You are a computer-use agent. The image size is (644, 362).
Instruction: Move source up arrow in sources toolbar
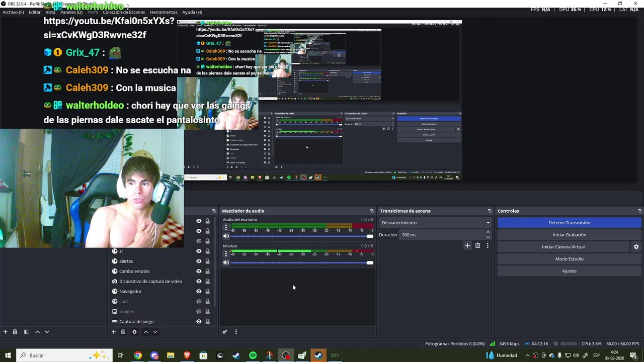click(146, 332)
